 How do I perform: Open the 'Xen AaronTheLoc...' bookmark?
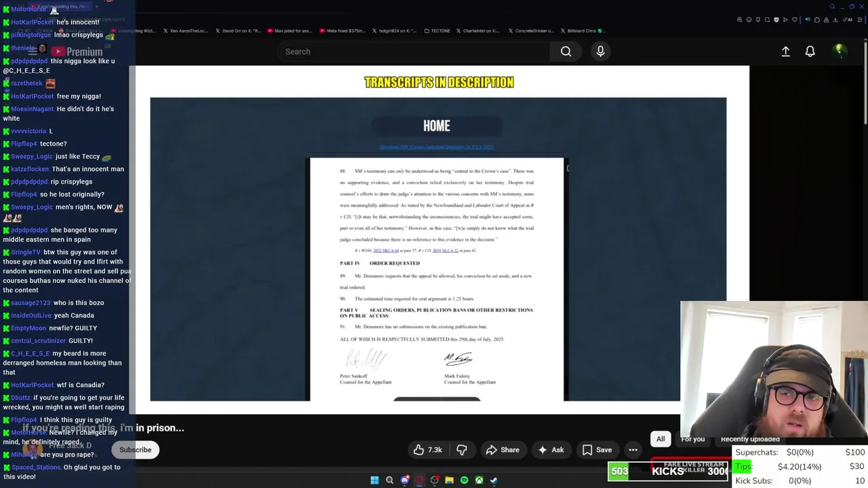tap(185, 30)
